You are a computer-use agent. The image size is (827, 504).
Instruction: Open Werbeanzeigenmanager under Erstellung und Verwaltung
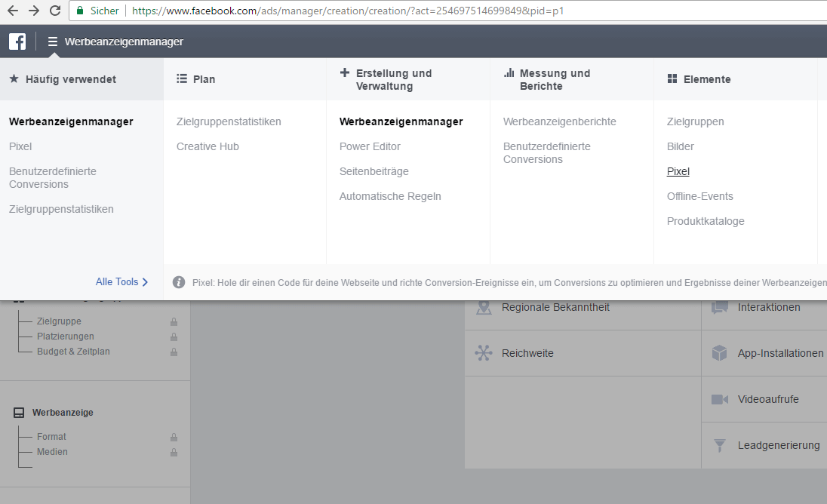401,121
